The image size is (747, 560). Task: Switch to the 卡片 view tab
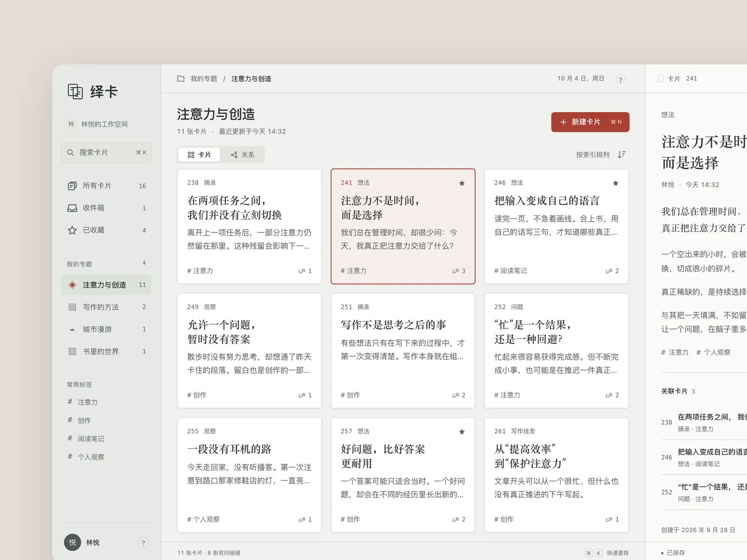[x=199, y=154]
